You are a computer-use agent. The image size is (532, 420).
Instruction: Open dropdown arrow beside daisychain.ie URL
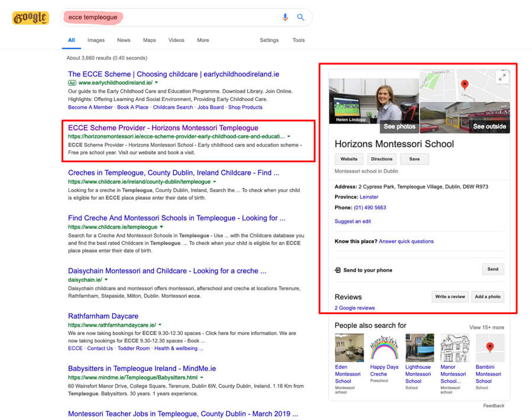point(106,279)
